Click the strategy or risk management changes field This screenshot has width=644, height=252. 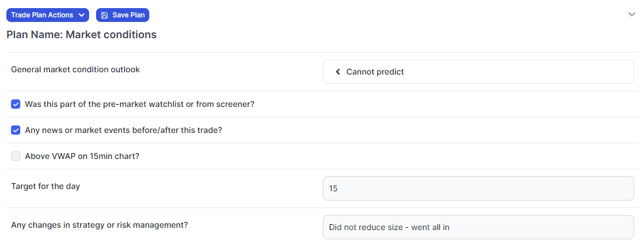[x=479, y=227]
